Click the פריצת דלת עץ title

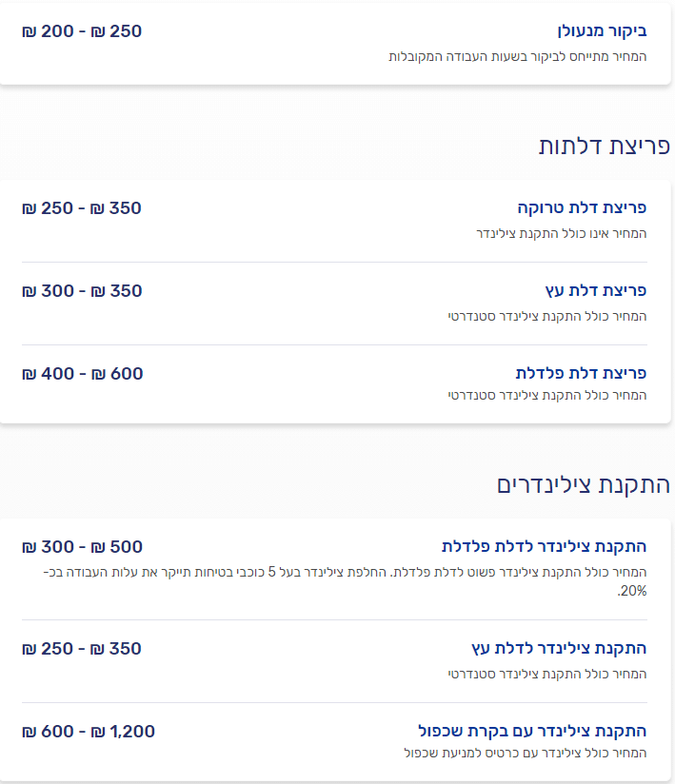click(596, 291)
